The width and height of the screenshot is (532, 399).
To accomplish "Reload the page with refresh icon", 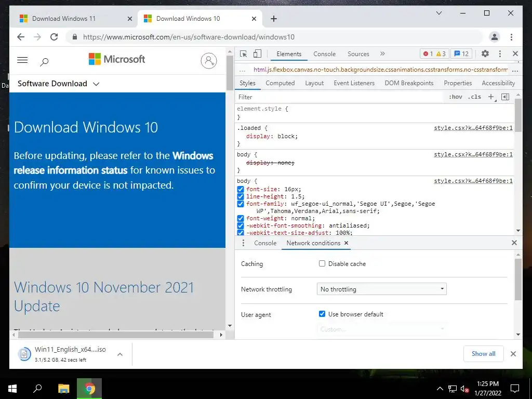I will (54, 37).
